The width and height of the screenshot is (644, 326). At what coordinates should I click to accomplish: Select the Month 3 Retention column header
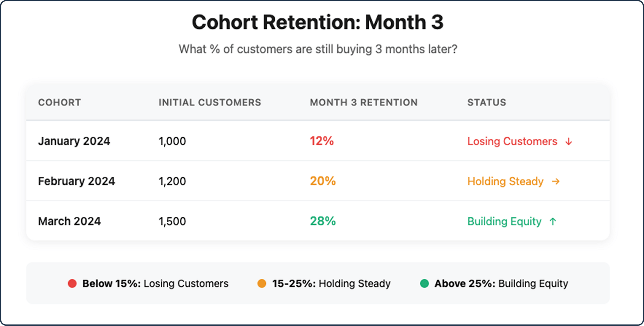pos(364,102)
